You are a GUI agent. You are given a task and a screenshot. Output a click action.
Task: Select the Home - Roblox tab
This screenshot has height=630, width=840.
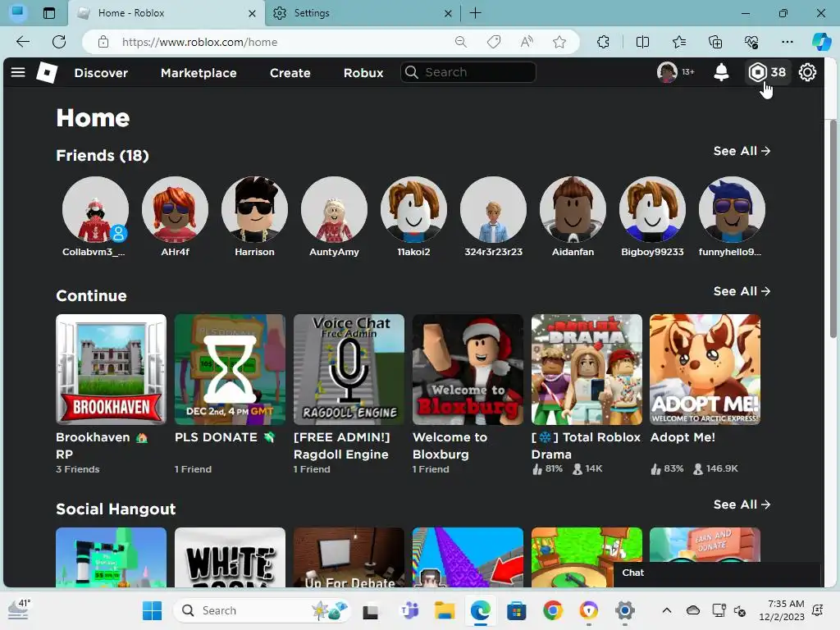click(x=167, y=13)
